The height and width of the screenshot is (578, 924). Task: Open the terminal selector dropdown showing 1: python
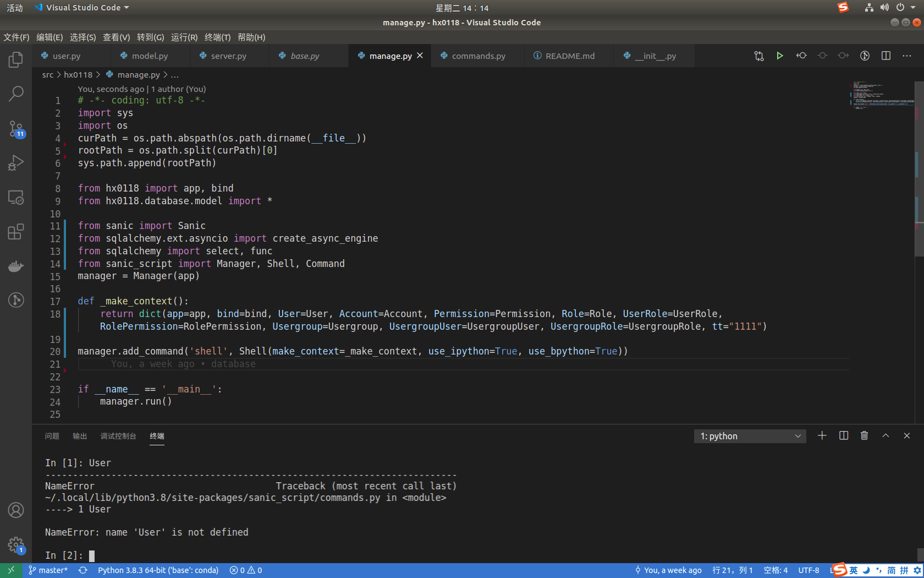[750, 435]
